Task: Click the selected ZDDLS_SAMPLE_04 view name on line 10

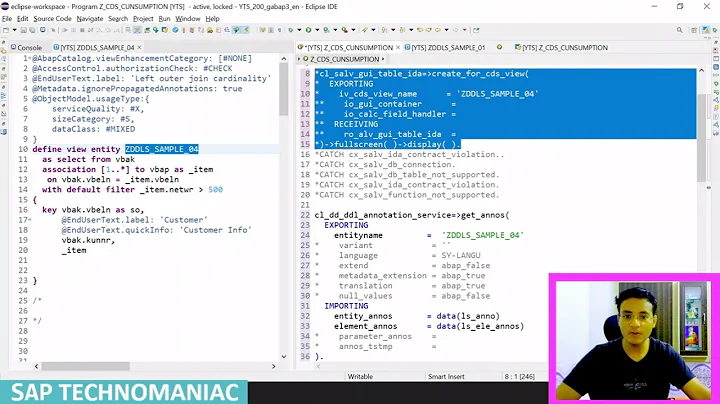Action: (x=162, y=149)
